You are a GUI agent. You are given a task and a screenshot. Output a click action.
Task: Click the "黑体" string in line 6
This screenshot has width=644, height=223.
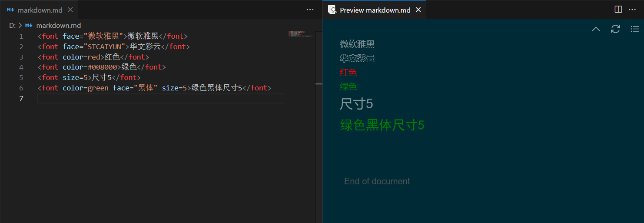coord(146,88)
